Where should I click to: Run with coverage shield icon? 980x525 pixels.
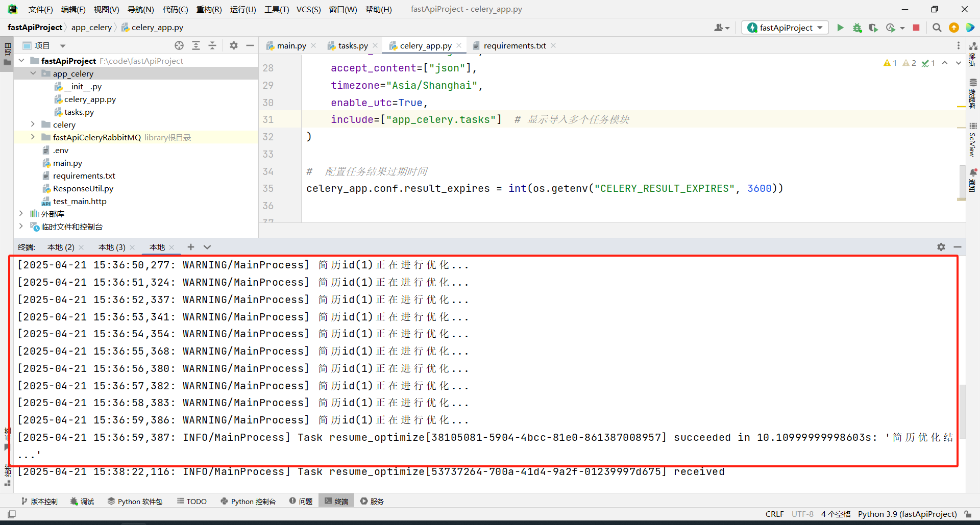(873, 28)
